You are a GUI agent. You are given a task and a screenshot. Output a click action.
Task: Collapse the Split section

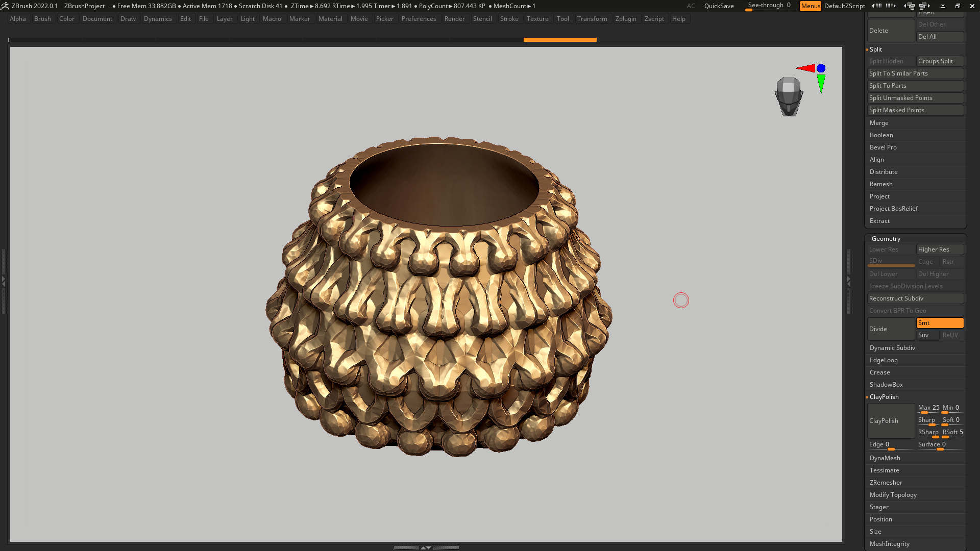tap(875, 49)
